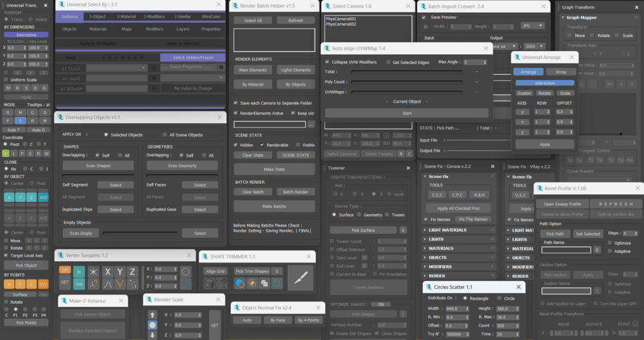Click the hooked tangent icon below the starburst

93,283
